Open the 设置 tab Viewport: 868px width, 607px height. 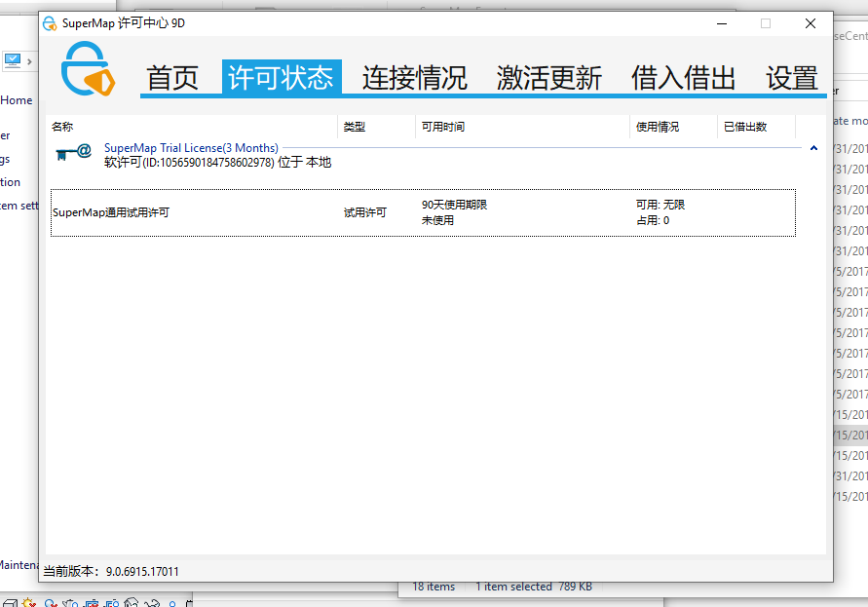(x=792, y=78)
